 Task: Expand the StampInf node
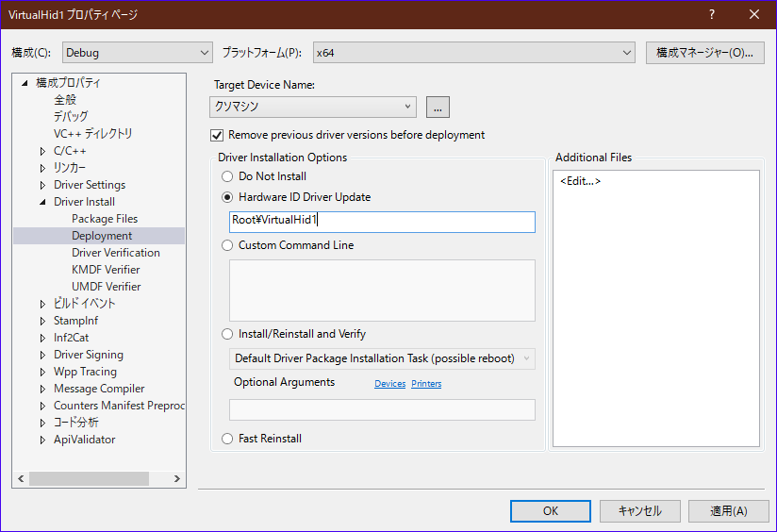pyautogui.click(x=42, y=321)
